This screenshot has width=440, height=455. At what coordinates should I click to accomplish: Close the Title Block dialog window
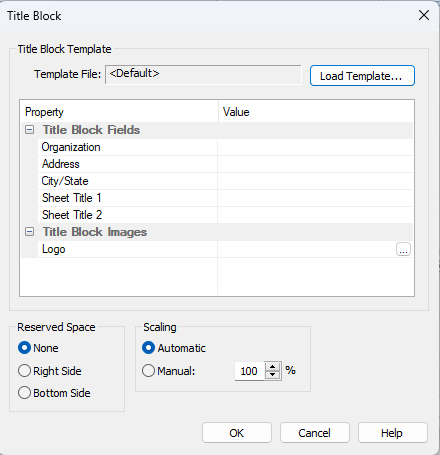[424, 15]
